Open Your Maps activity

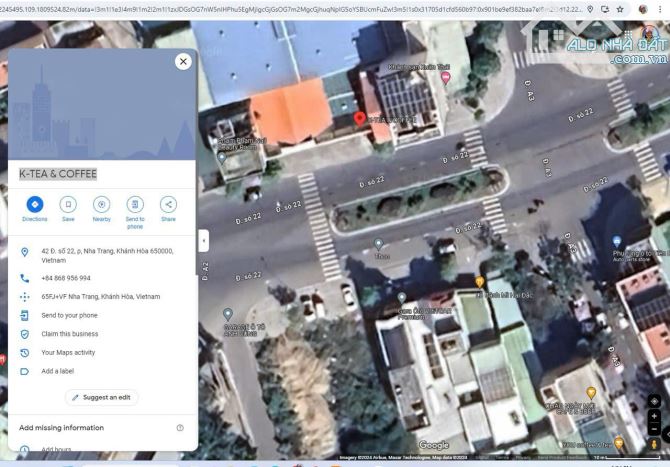click(68, 352)
